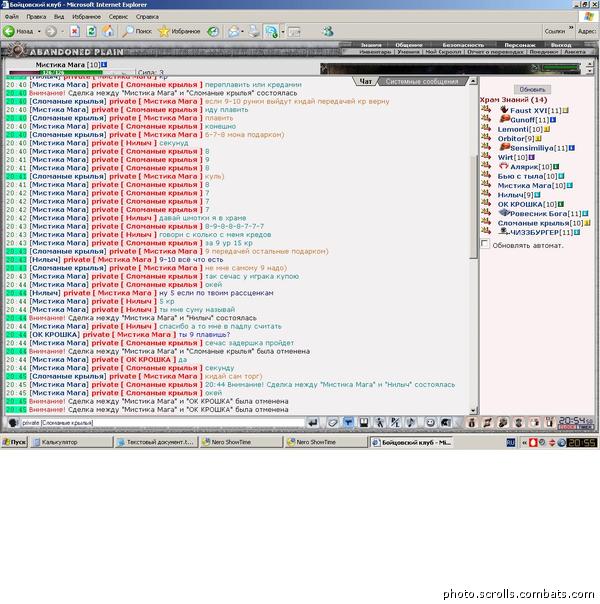Click the music note sound icon

tap(411, 423)
